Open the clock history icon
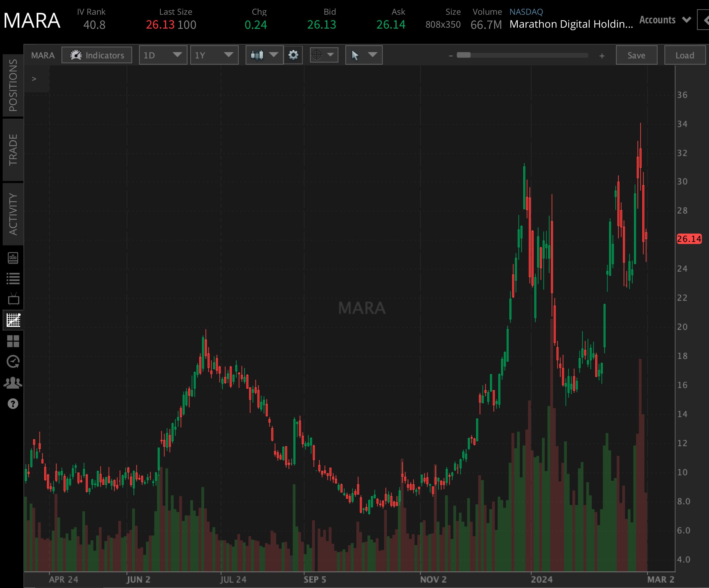This screenshot has height=588, width=709. 13,362
